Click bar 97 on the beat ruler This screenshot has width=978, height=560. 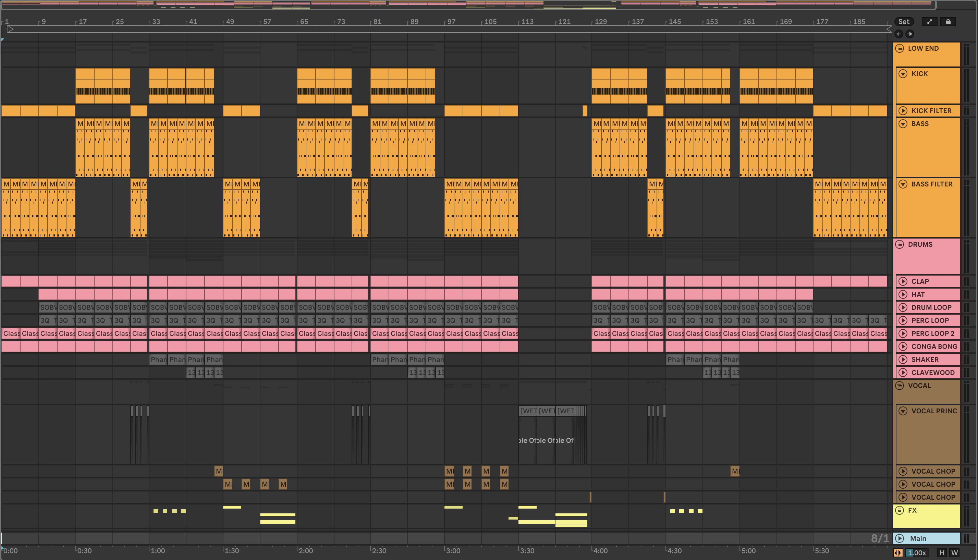(x=451, y=22)
